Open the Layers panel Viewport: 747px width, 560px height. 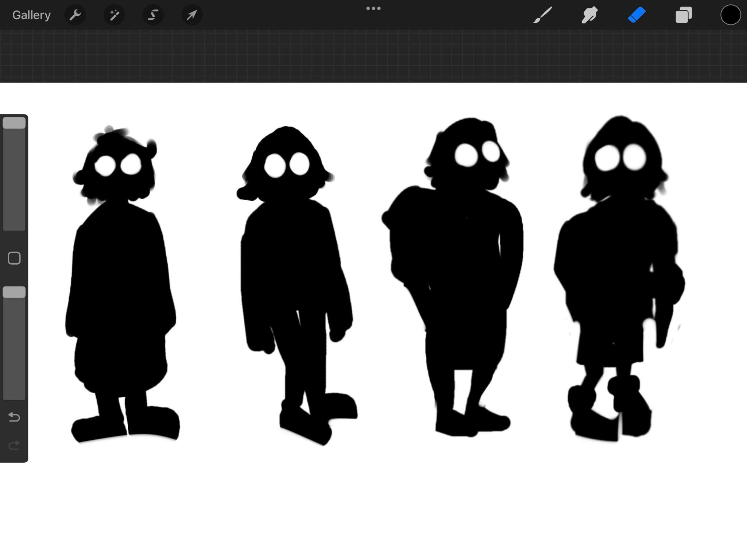point(684,15)
